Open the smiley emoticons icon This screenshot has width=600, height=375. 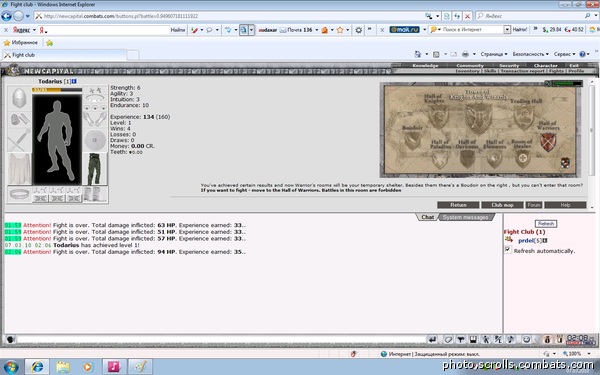pyautogui.click(x=527, y=339)
